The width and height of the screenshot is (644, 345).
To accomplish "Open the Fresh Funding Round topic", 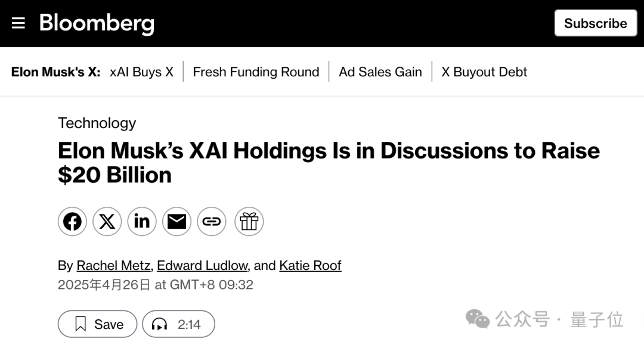I will point(256,72).
